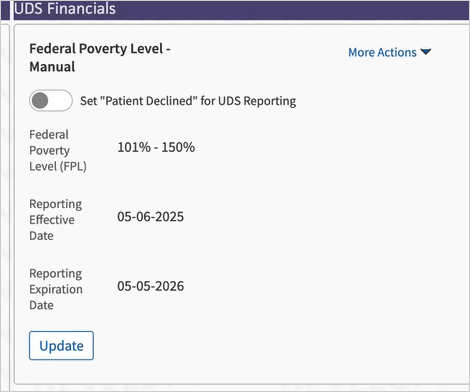470x392 pixels.
Task: Click the More Actions link text
Action: point(382,52)
